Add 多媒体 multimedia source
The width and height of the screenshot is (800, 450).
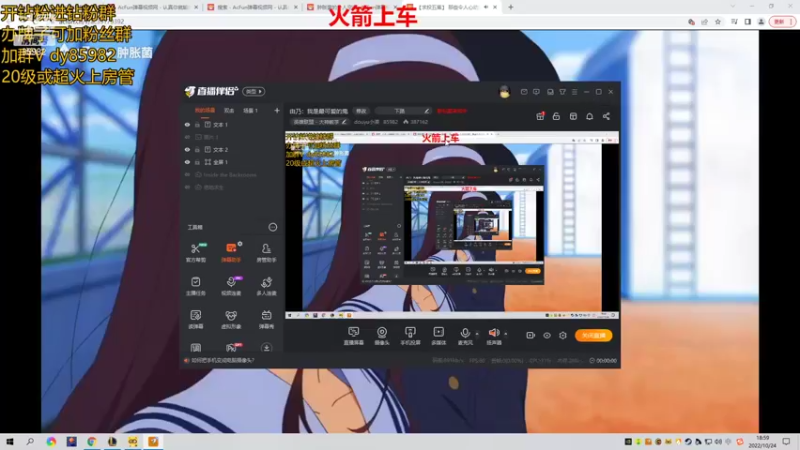coord(439,336)
